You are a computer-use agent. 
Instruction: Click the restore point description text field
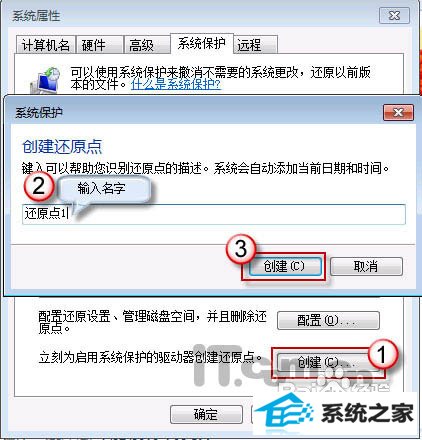[214, 214]
